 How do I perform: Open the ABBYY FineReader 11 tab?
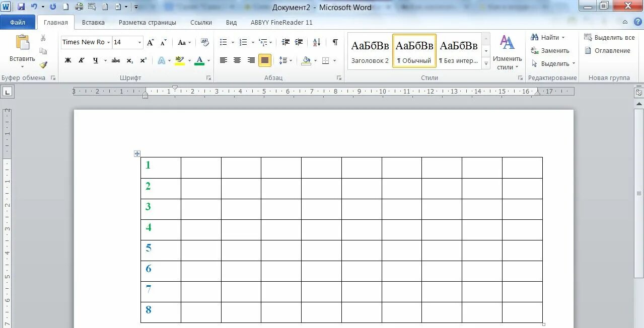281,22
